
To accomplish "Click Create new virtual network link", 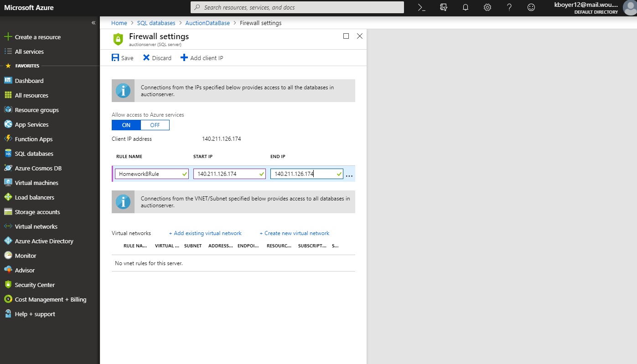I will [295, 233].
